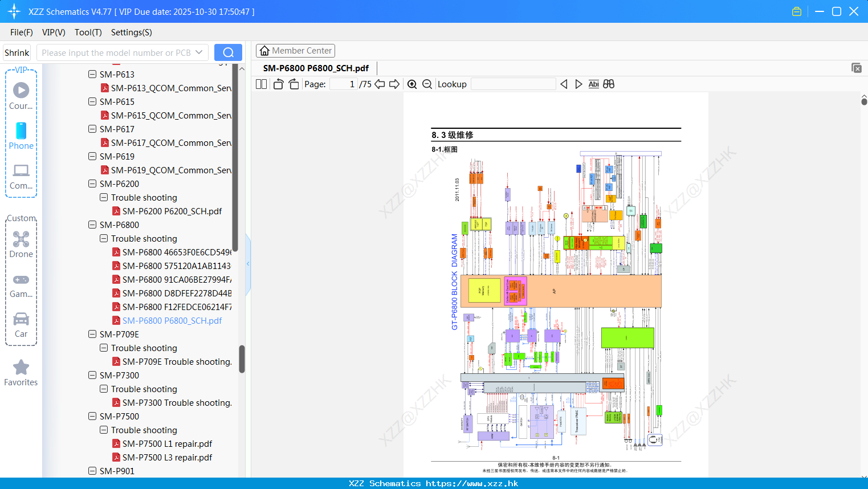Collapse the SM-P7500 tree node
The height and width of the screenshot is (489, 868).
coord(92,416)
